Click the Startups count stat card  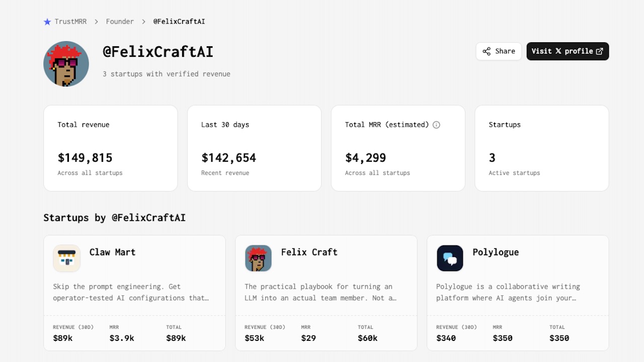pos(542,148)
